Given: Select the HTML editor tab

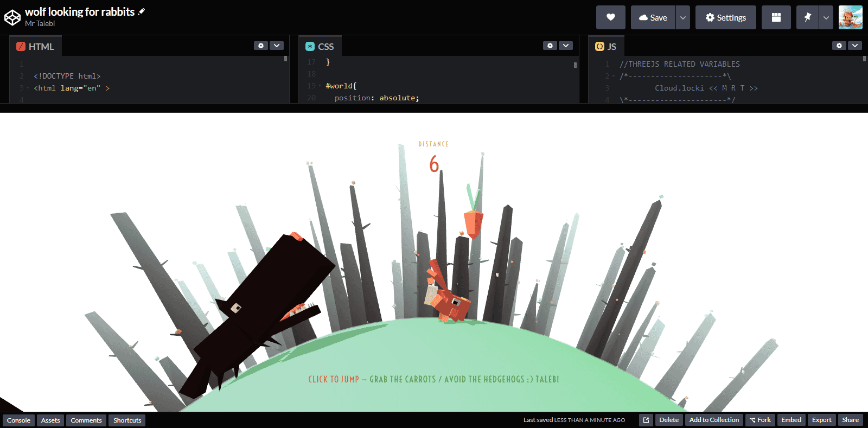Looking at the screenshot, I should pyautogui.click(x=36, y=47).
